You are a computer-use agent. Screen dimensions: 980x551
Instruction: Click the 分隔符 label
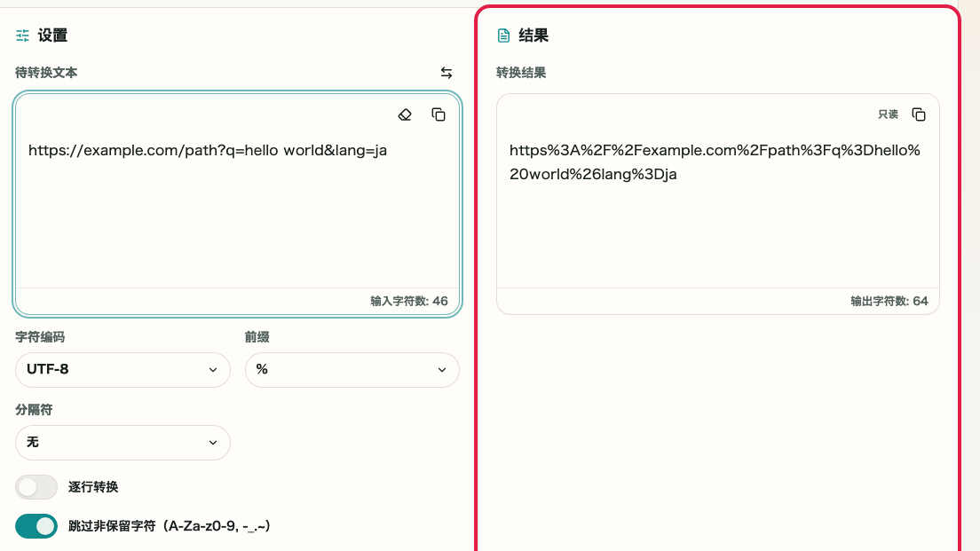point(34,411)
